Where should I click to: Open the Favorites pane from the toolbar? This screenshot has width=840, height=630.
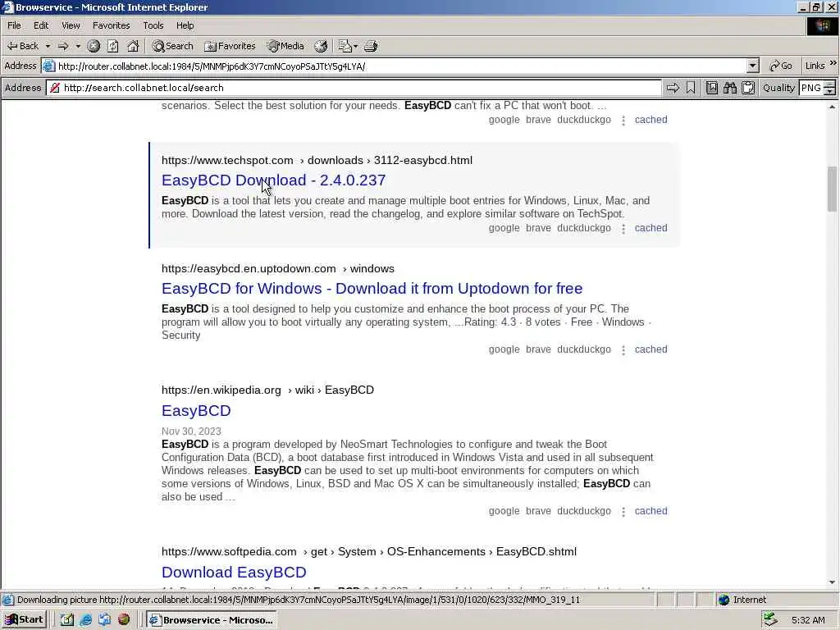230,46
